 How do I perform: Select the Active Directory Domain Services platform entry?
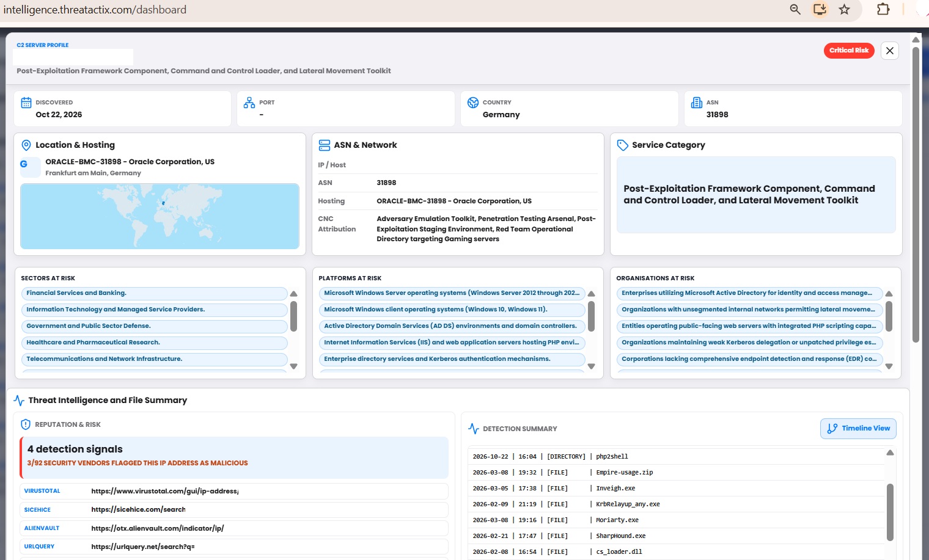tap(452, 326)
